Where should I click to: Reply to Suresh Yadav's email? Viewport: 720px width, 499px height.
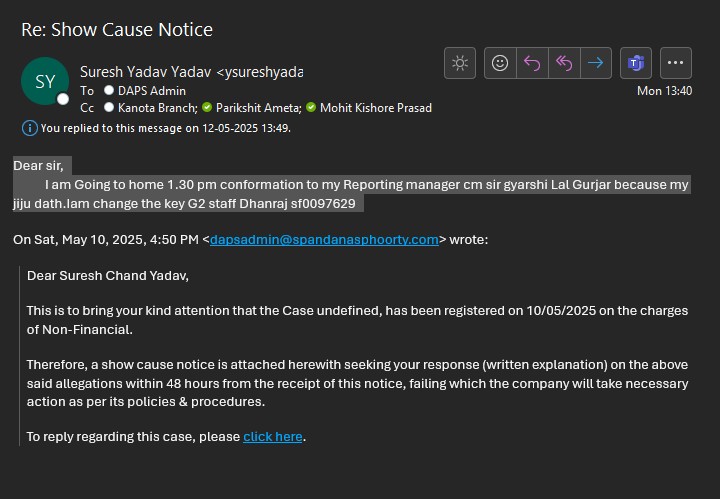coord(532,63)
